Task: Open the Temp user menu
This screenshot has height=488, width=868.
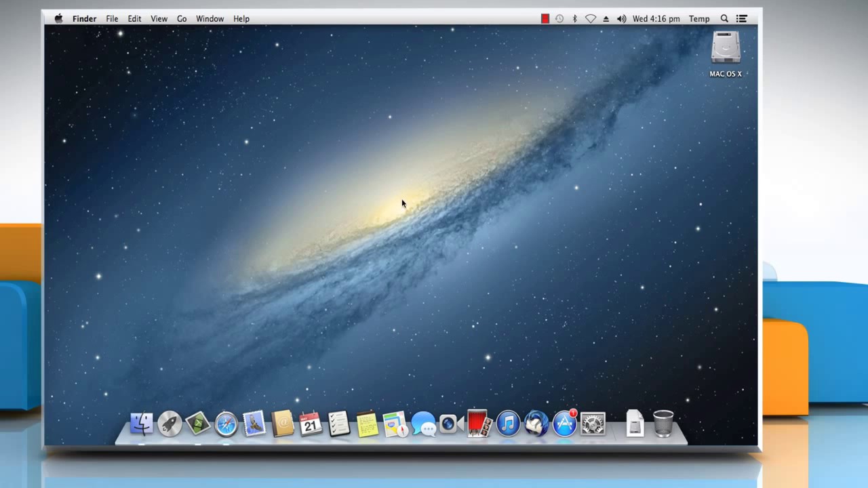Action: click(x=699, y=19)
